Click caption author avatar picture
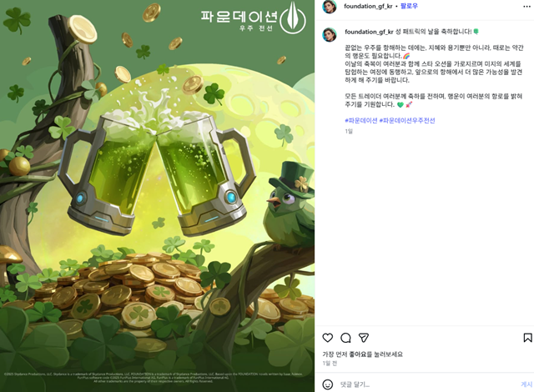 click(330, 35)
